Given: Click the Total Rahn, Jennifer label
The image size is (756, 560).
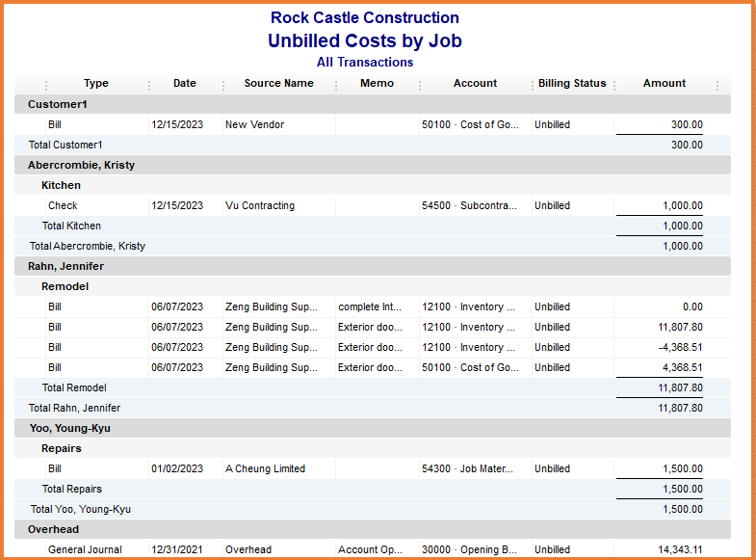Looking at the screenshot, I should pyautogui.click(x=74, y=408).
